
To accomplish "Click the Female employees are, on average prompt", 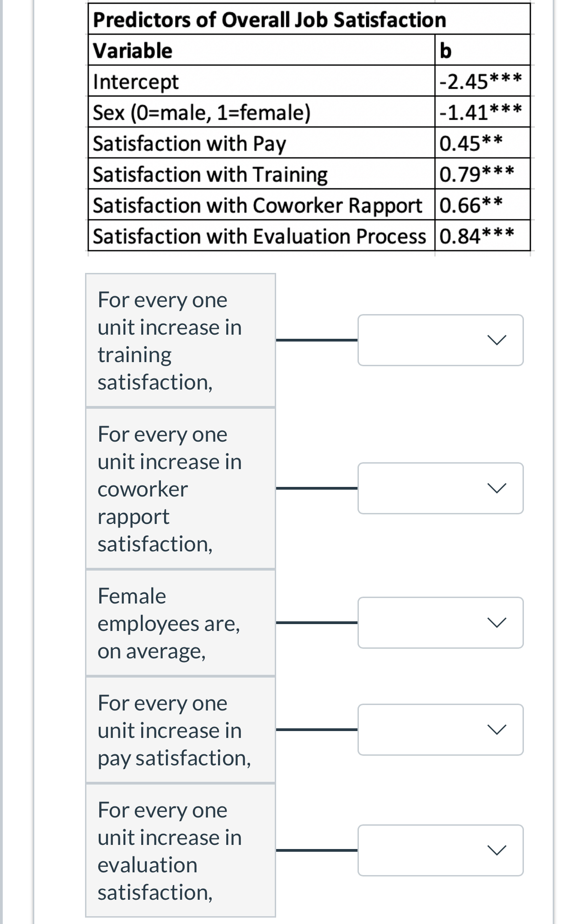I will click(x=181, y=623).
